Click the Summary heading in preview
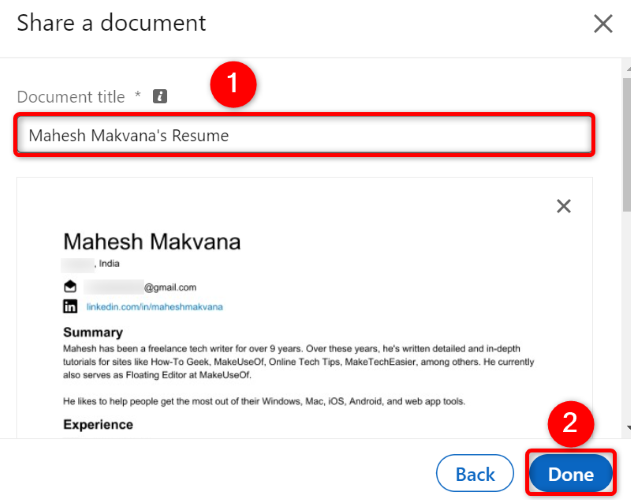The width and height of the screenshot is (631, 500). pos(93,332)
